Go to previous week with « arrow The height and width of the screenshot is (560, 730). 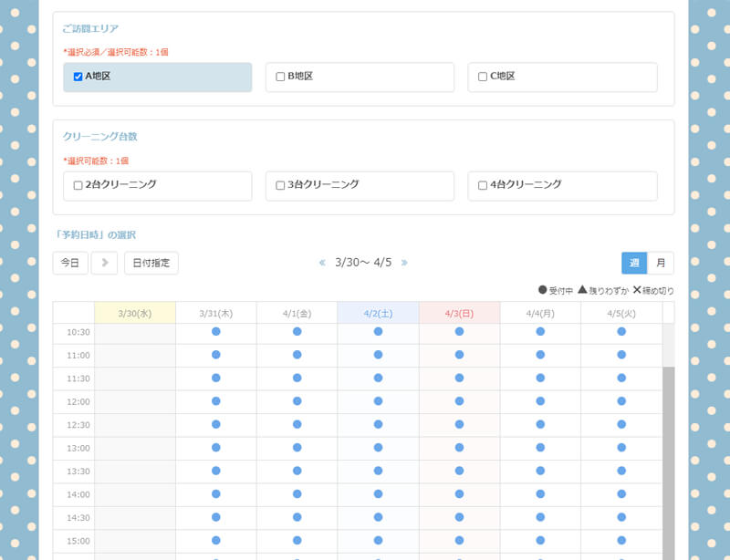pos(322,263)
